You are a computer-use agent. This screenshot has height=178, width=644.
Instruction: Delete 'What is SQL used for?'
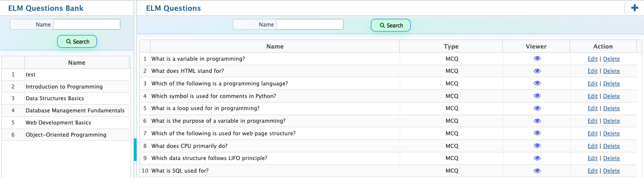[612, 171]
